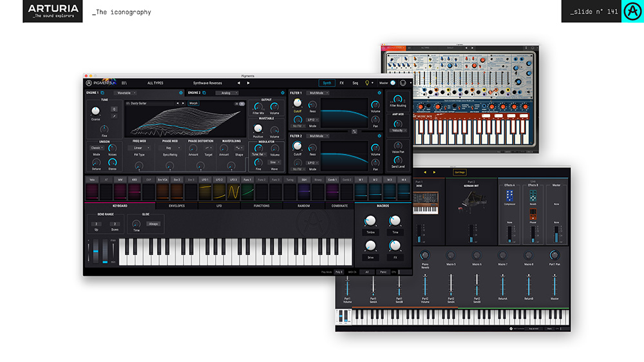Click the pitch bend wheel strip

[96, 251]
